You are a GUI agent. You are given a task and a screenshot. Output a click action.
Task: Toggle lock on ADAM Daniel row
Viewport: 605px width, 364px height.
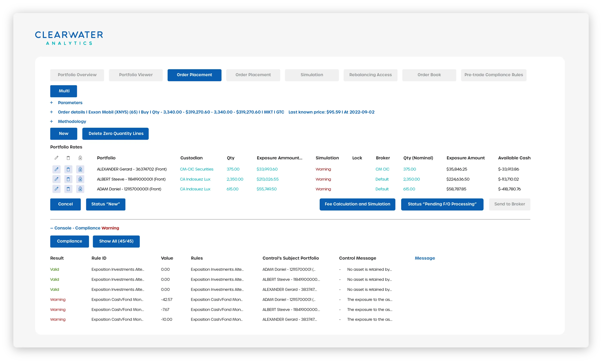pos(80,189)
